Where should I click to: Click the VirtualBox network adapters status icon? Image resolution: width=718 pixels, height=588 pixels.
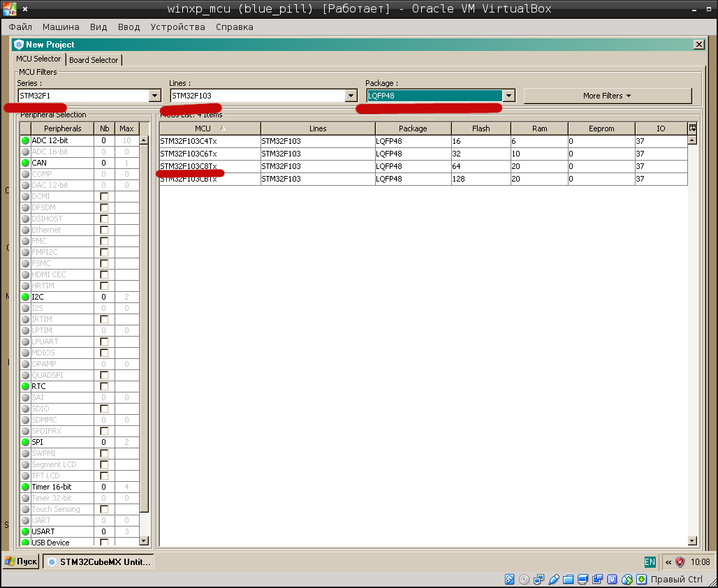click(538, 580)
